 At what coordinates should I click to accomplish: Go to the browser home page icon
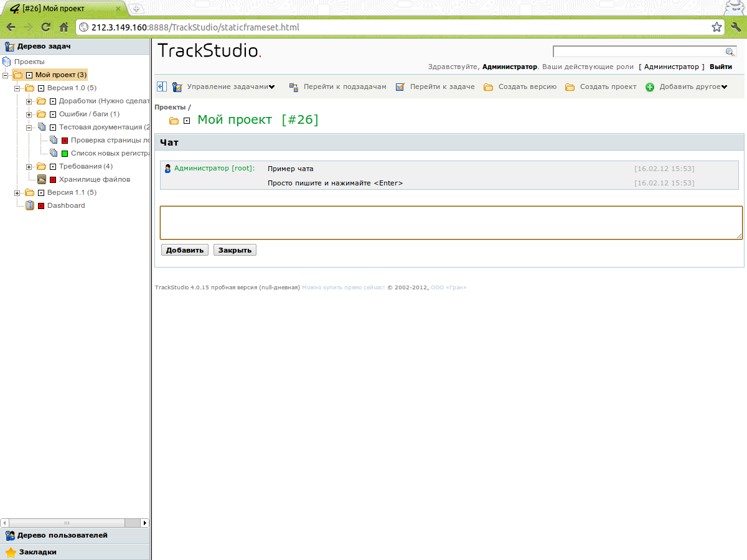tap(63, 27)
